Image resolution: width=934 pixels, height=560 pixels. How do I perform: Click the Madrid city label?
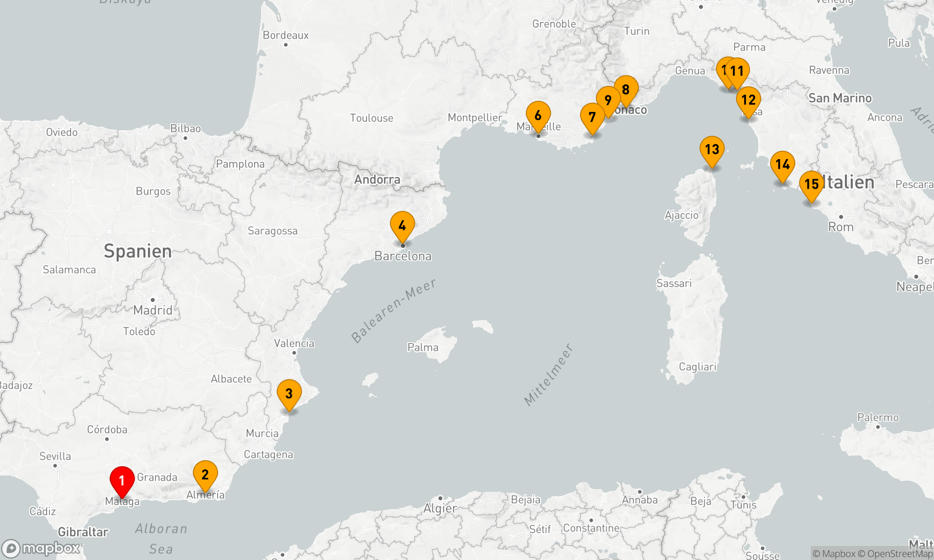(x=153, y=310)
